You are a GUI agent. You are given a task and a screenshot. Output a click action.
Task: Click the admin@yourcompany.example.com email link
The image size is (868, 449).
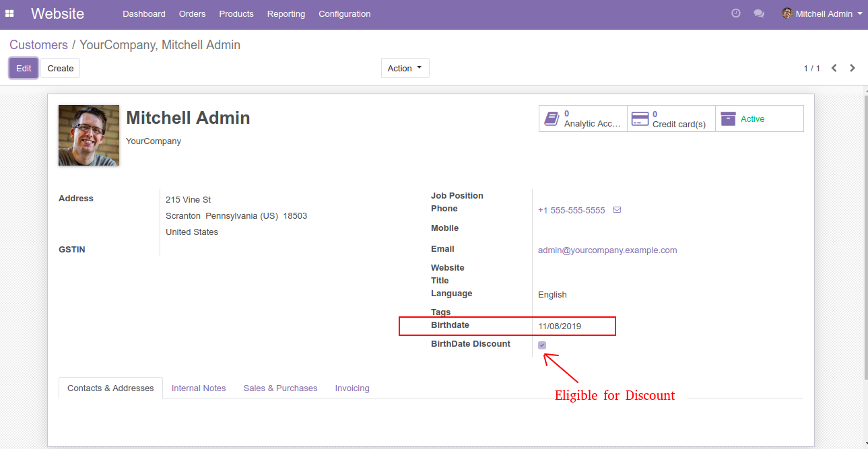607,250
